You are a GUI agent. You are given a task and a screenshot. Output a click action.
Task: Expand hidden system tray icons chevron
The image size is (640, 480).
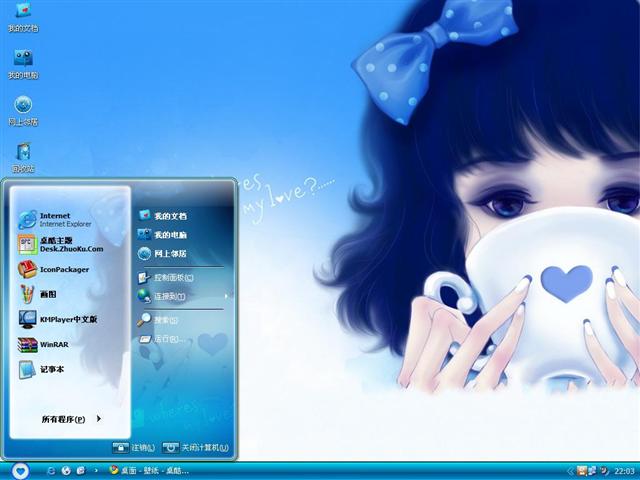(571, 471)
